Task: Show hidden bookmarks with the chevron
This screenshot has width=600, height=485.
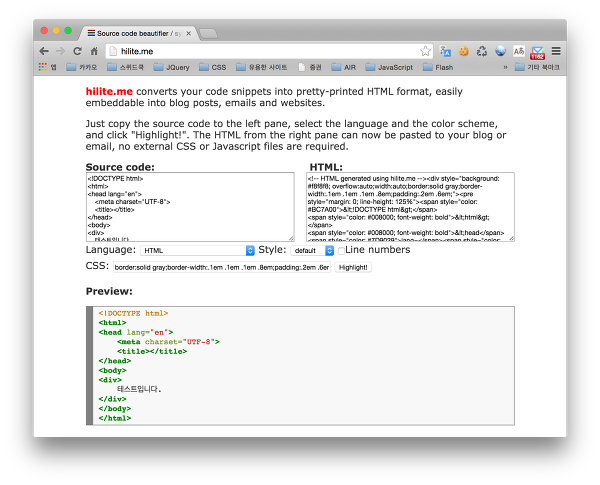Action: (505, 67)
